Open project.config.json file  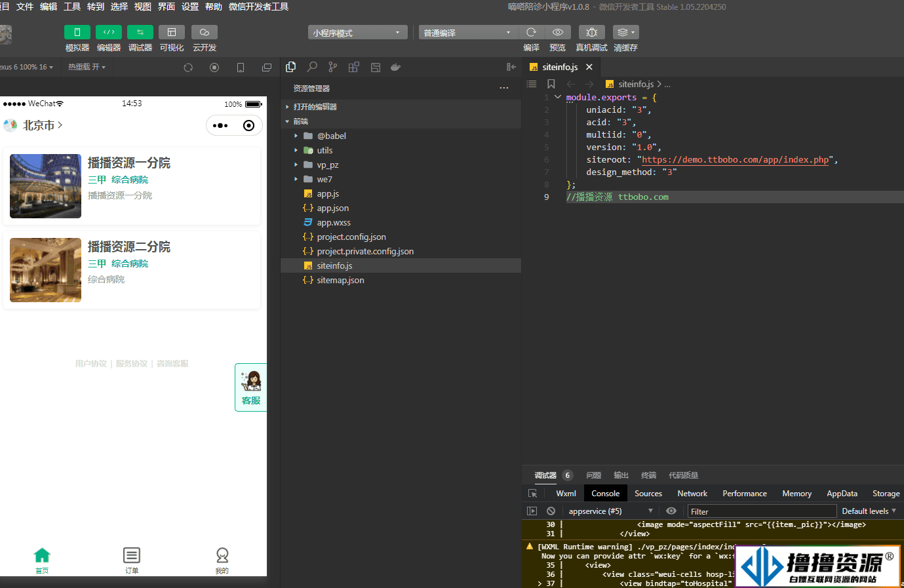[401, 237]
